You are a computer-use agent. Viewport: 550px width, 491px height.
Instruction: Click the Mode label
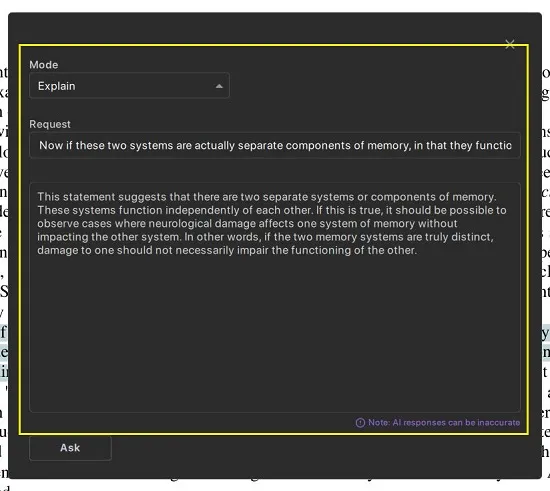pyautogui.click(x=44, y=65)
